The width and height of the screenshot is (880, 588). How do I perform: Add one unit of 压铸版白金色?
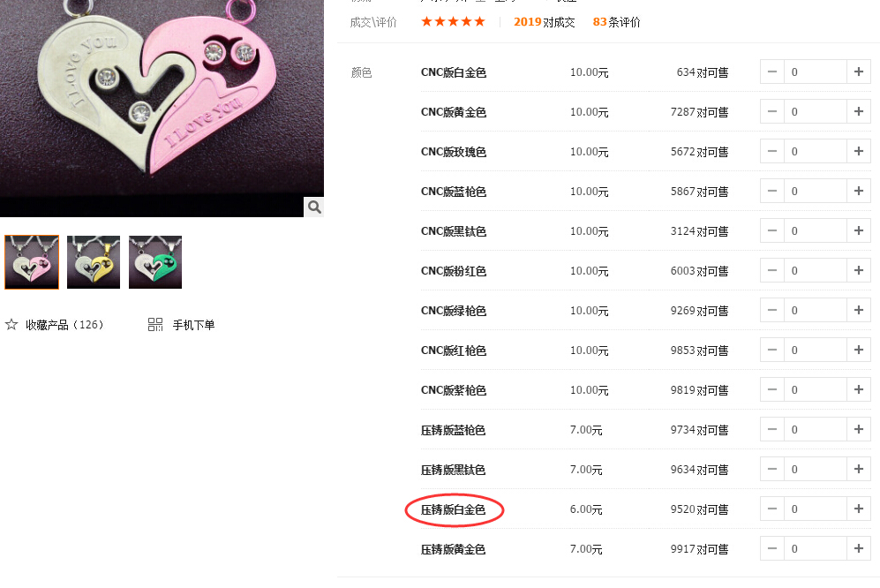pyautogui.click(x=858, y=509)
